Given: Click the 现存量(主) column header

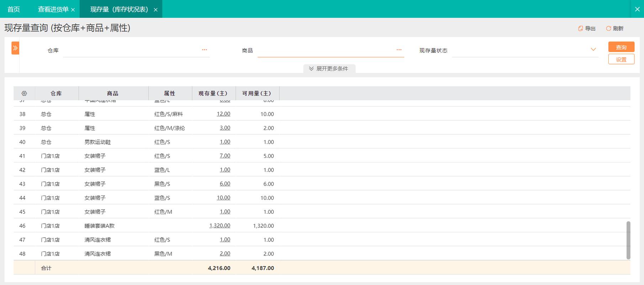Looking at the screenshot, I should [x=213, y=93].
